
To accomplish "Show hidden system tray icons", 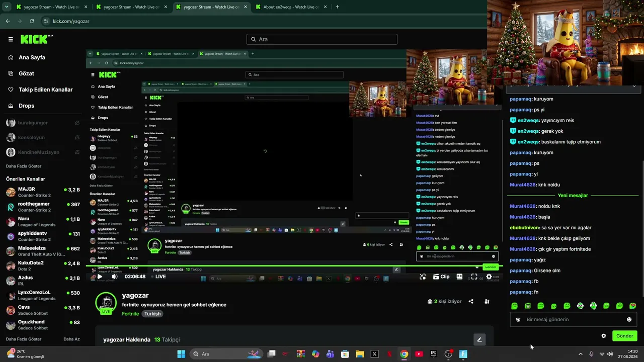I will pyautogui.click(x=580, y=354).
